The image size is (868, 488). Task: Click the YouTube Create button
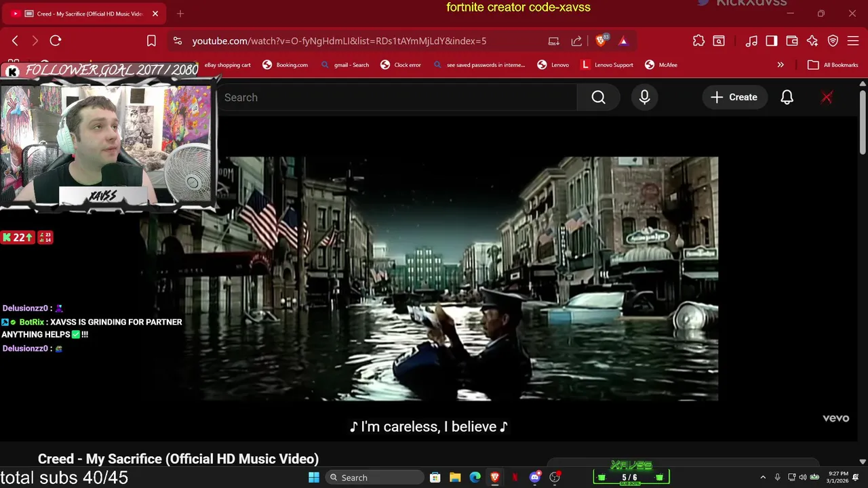pos(734,98)
